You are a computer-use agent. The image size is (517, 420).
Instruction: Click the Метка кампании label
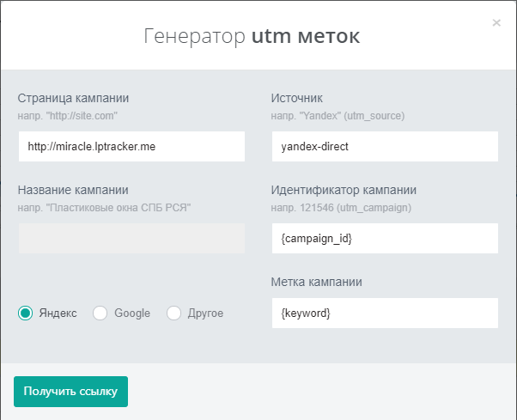click(x=316, y=282)
